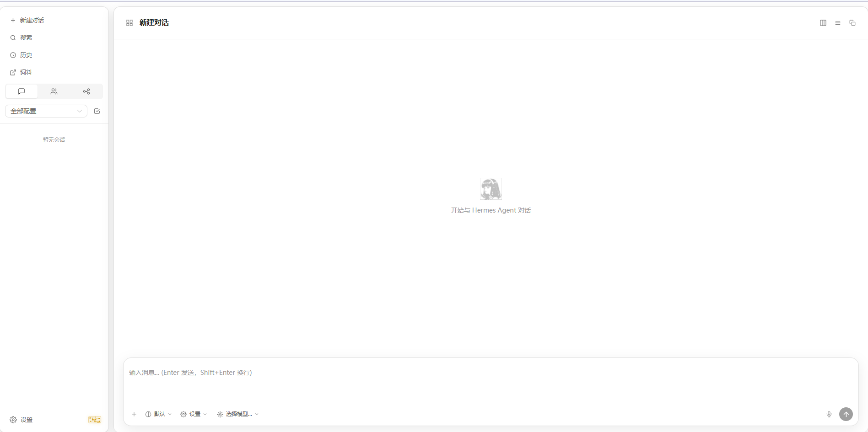868x432 pixels.
Task: Open the 选择模型 model selector
Action: pos(238,414)
